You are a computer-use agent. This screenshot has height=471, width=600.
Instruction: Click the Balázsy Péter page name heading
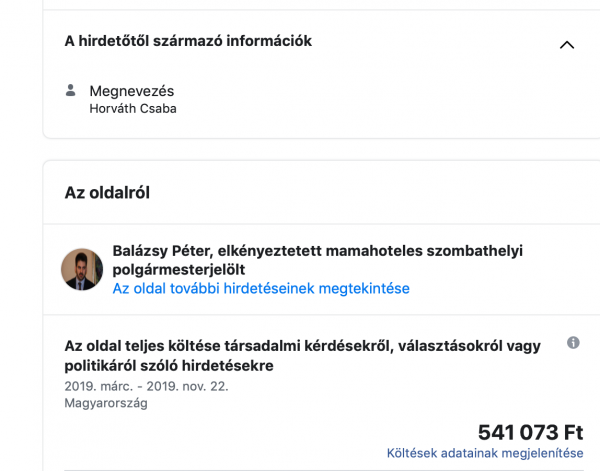point(318,260)
